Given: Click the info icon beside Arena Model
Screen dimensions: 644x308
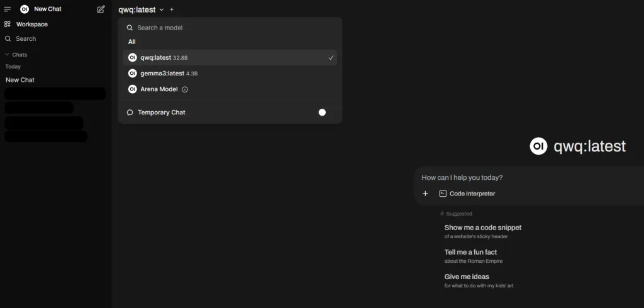Looking at the screenshot, I should (x=185, y=89).
